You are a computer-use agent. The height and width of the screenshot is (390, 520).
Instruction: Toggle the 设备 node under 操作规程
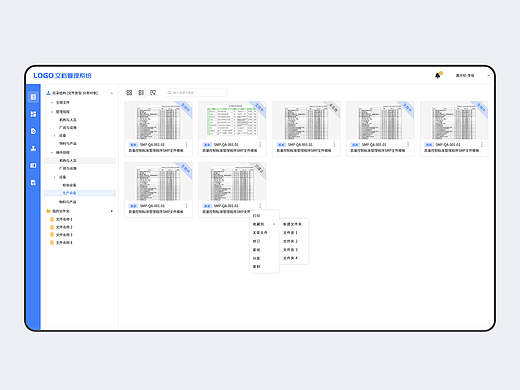tap(55, 177)
